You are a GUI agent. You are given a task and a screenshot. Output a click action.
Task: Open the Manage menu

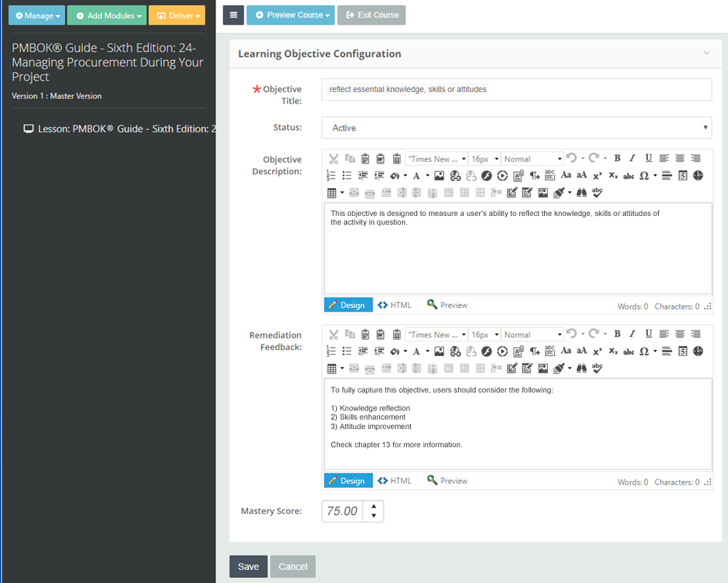(x=37, y=15)
